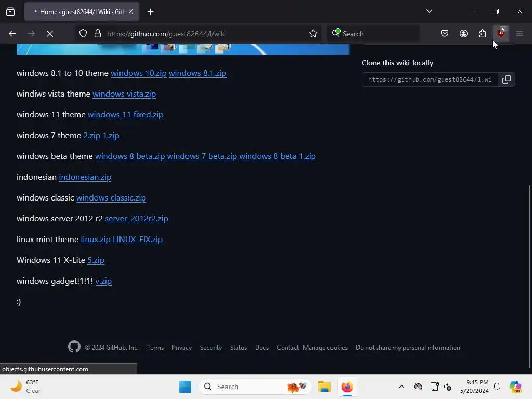532x399 pixels.
Task: Open the Contact footer link
Action: point(287,348)
